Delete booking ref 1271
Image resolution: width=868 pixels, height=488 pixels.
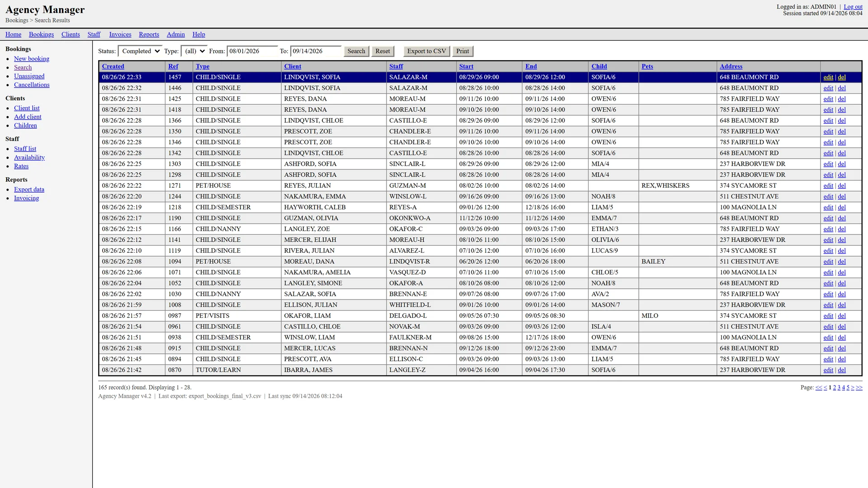tap(842, 186)
